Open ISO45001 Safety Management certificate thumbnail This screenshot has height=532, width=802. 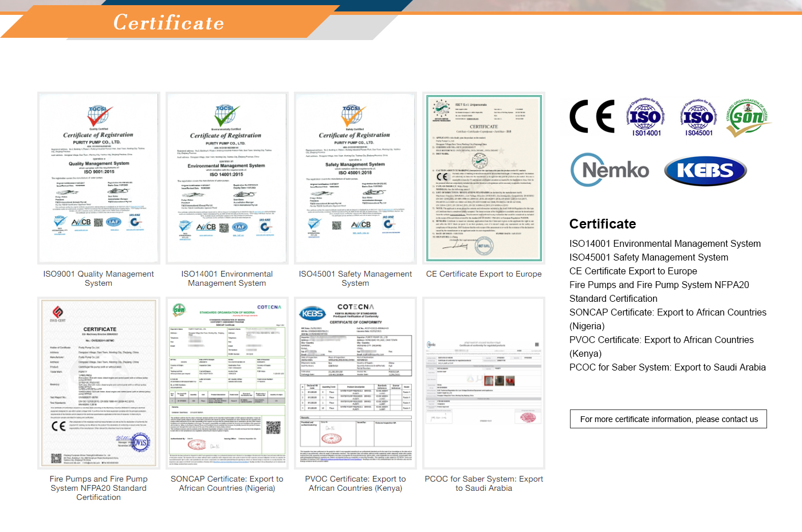click(x=355, y=178)
